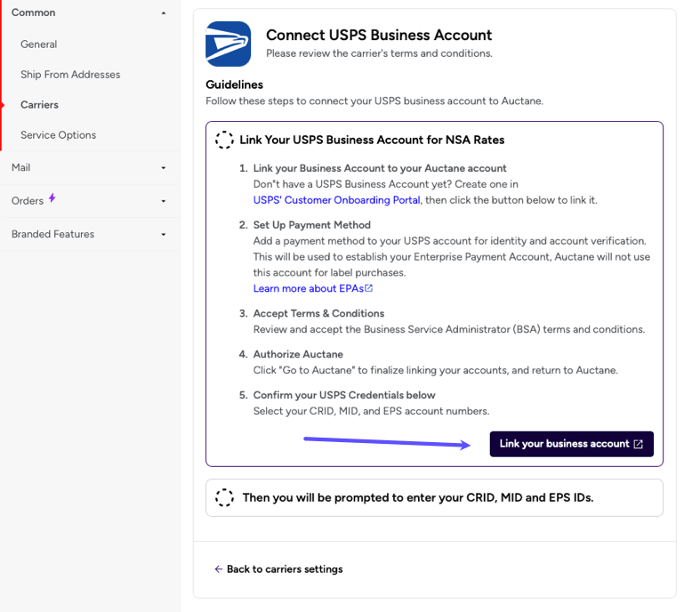This screenshot has width=700, height=612.
Task: Select the Carriers menu item
Action: (x=39, y=104)
